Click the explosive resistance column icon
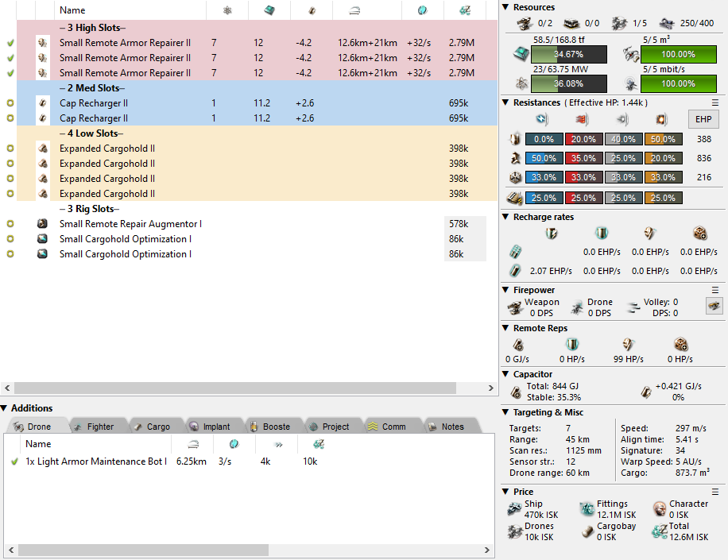The height and width of the screenshot is (560, 728). 660,120
